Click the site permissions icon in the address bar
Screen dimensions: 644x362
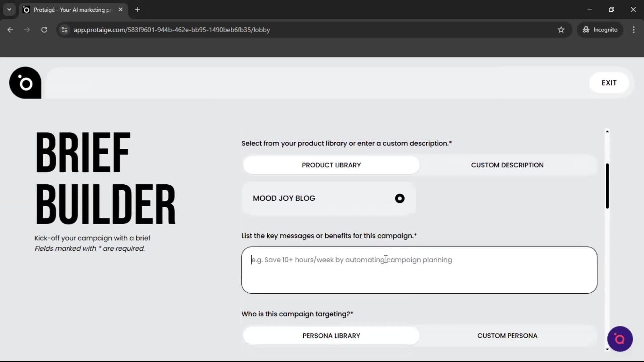[x=64, y=29]
